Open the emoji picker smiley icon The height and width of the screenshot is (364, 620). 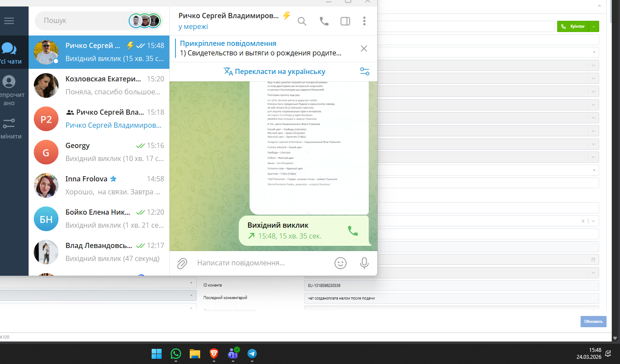[341, 263]
